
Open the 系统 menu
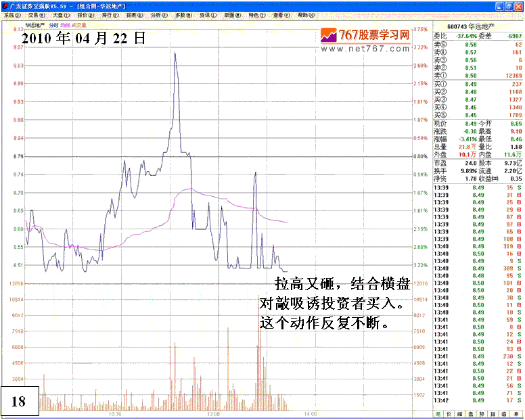pyautogui.click(x=12, y=14)
